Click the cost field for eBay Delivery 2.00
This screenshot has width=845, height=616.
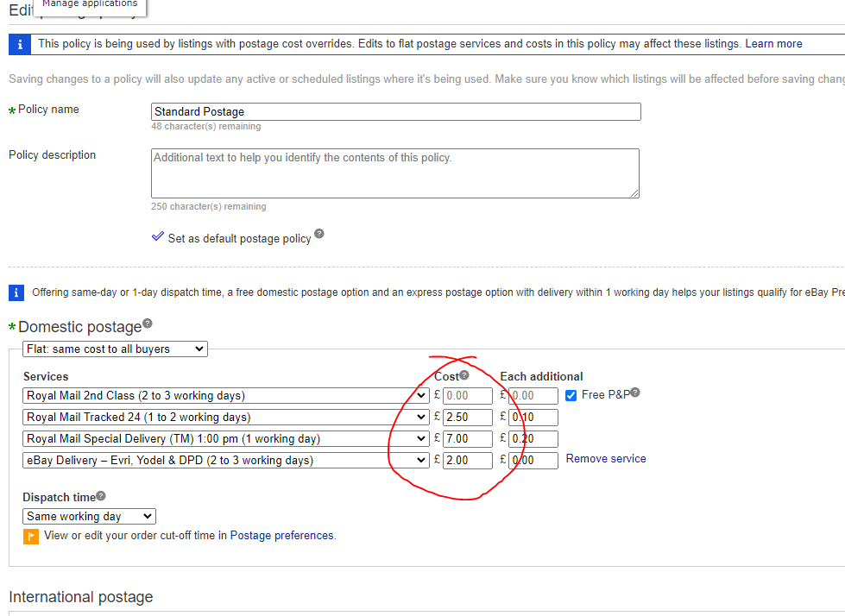tap(468, 461)
